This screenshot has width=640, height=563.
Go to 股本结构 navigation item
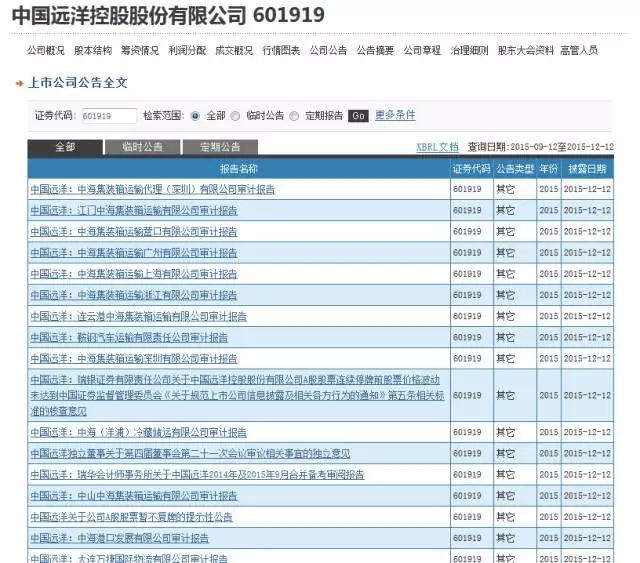click(x=93, y=50)
